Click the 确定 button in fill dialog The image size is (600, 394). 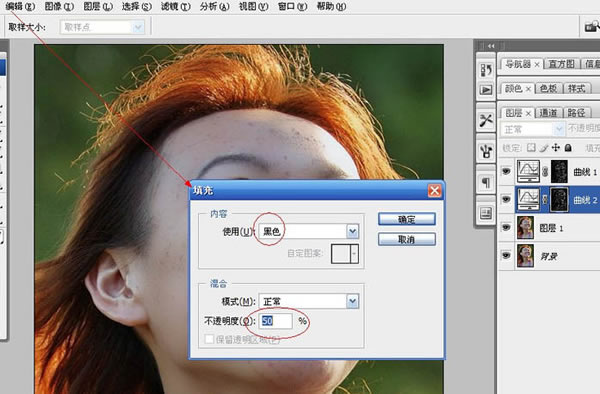coord(407,219)
